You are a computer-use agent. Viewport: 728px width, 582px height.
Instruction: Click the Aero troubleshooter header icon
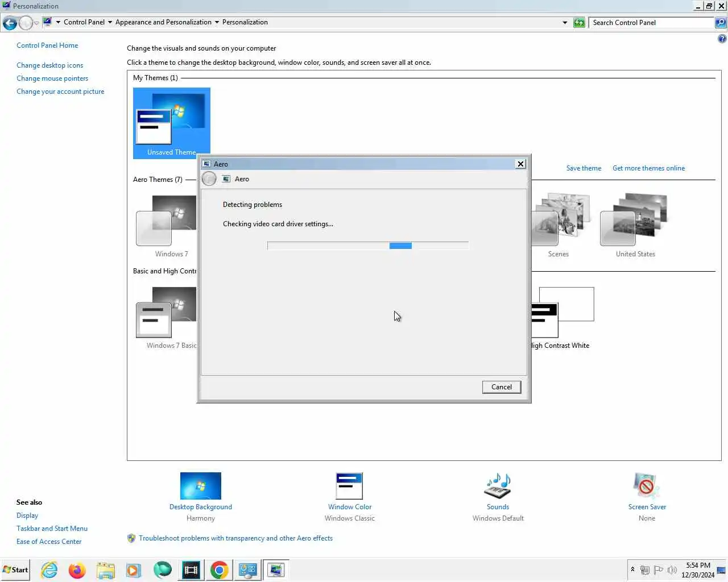[x=226, y=179]
